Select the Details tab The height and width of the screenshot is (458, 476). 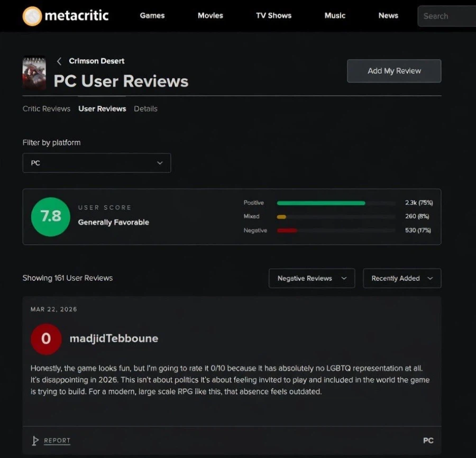click(x=145, y=109)
